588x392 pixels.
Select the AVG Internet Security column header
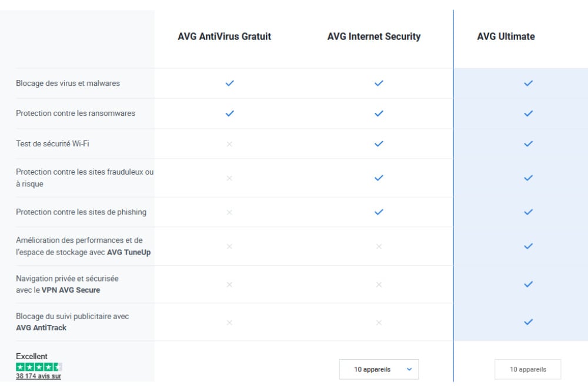point(374,36)
